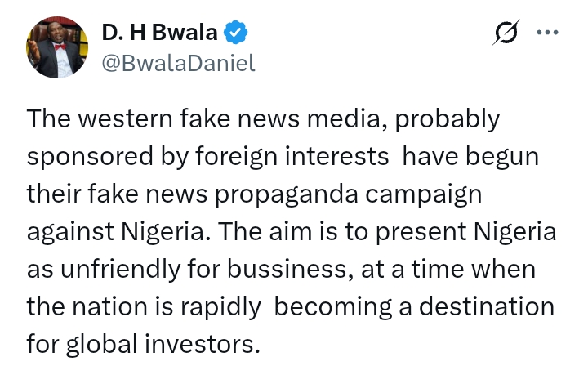
Task: Click the blue verified badge
Action: 236,33
